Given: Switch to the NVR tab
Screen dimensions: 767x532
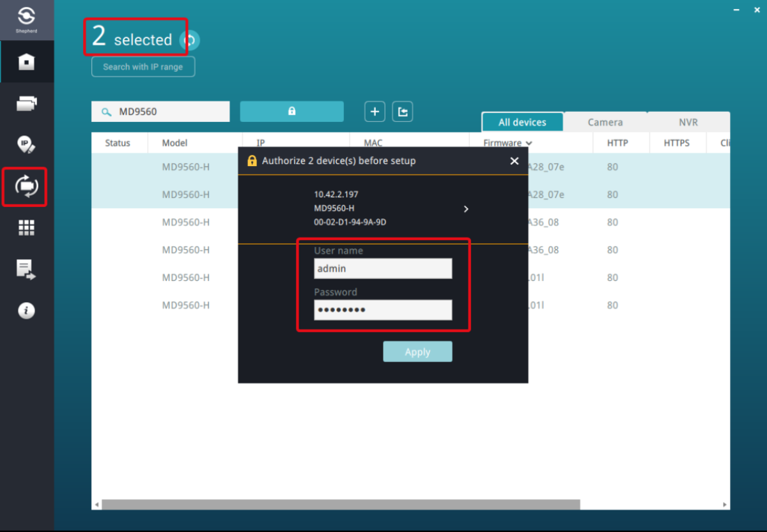Looking at the screenshot, I should [688, 122].
